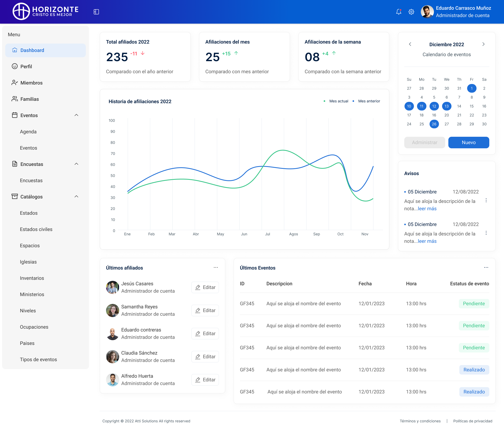Open Políticas de privacidad link
This screenshot has width=504, height=431.
click(x=473, y=421)
